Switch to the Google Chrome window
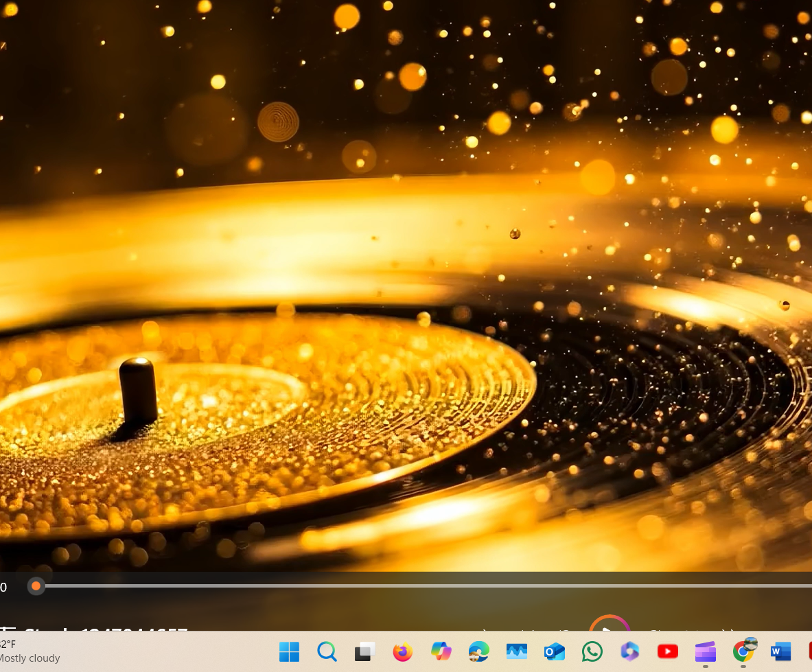 tap(743, 651)
